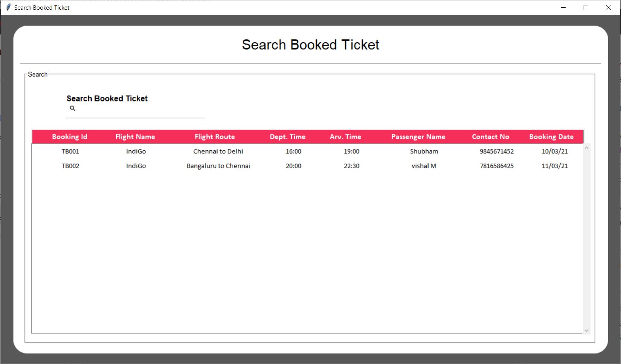The height and width of the screenshot is (364, 621).
Task: Click the Booking Date column header
Action: 551,137
